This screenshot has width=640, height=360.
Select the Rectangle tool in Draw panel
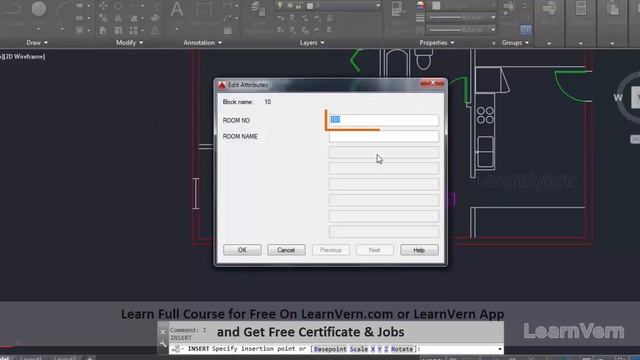point(80,5)
